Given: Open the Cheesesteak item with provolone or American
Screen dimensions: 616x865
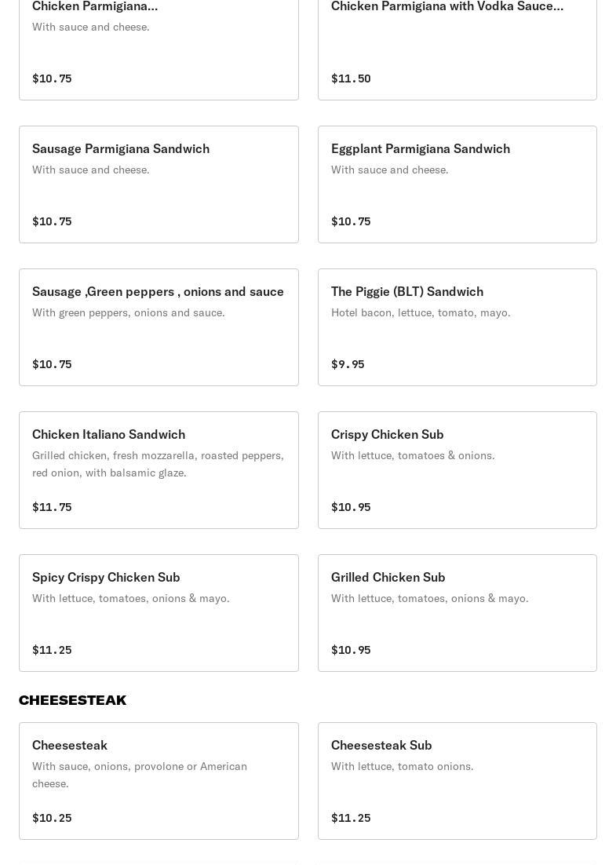Looking at the screenshot, I should point(159,781).
